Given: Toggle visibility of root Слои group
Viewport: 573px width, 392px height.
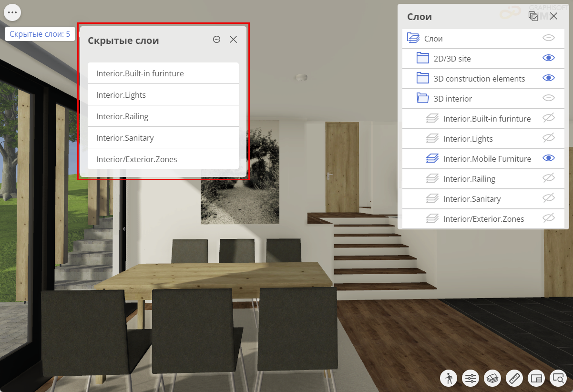Looking at the screenshot, I should [549, 38].
